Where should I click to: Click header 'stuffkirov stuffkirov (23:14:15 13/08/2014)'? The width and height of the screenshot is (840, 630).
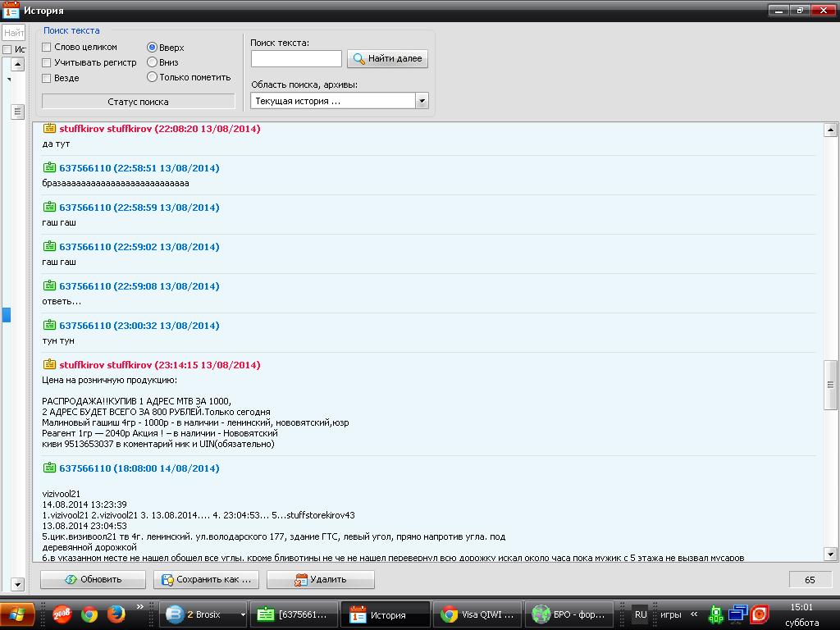[160, 365]
